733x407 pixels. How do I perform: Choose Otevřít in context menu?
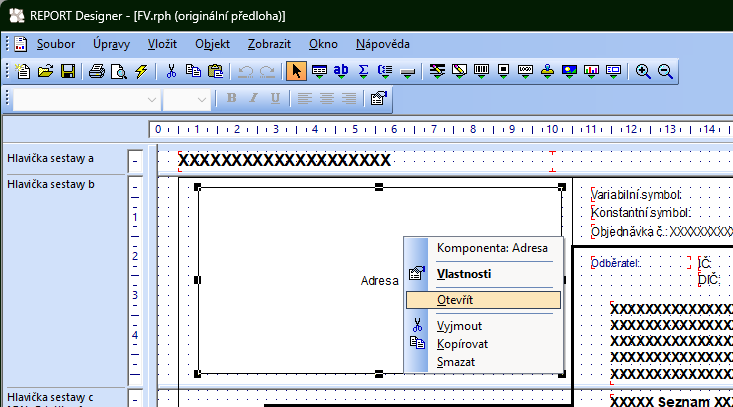(x=483, y=300)
